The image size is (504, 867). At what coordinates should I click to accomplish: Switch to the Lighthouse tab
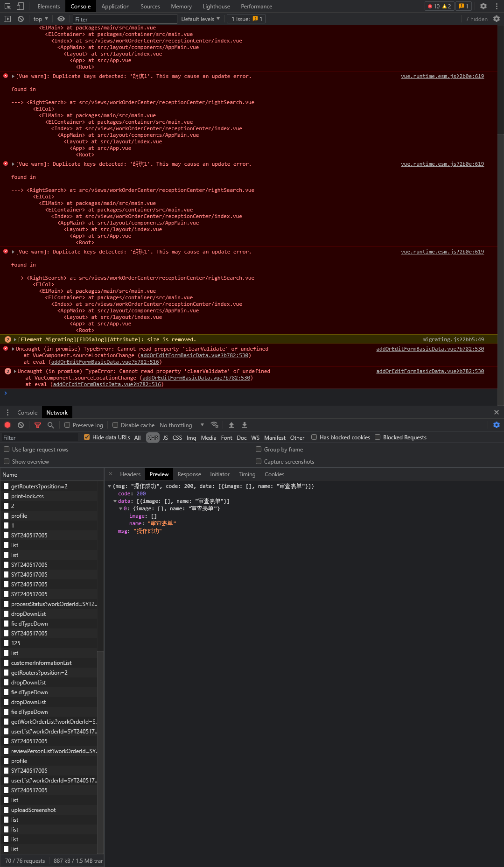pyautogui.click(x=216, y=7)
